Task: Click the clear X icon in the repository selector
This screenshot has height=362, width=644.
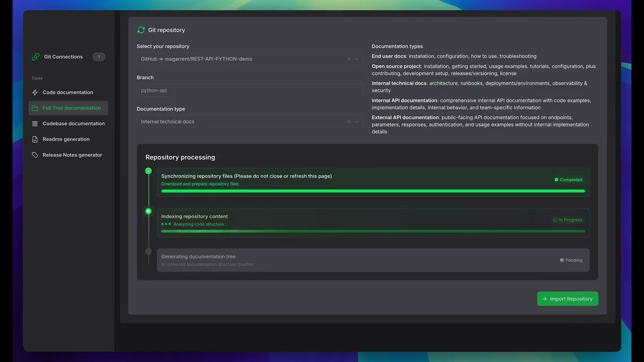Action: click(349, 59)
